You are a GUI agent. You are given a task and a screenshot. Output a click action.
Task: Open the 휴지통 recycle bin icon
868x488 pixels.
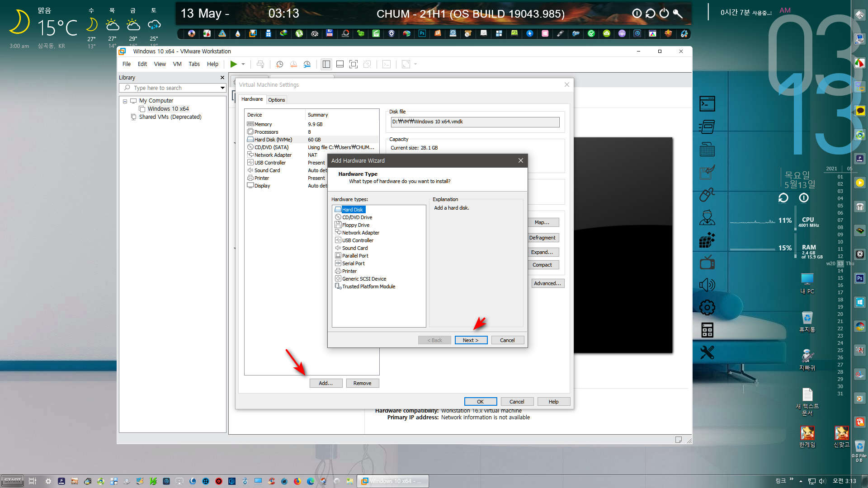[807, 322]
